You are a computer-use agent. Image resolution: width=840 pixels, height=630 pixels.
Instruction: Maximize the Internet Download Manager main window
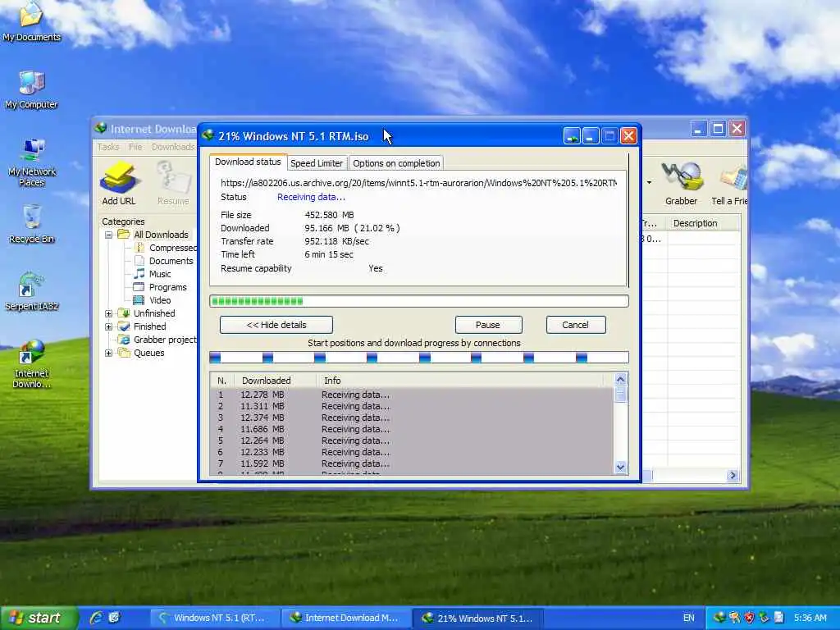point(718,129)
